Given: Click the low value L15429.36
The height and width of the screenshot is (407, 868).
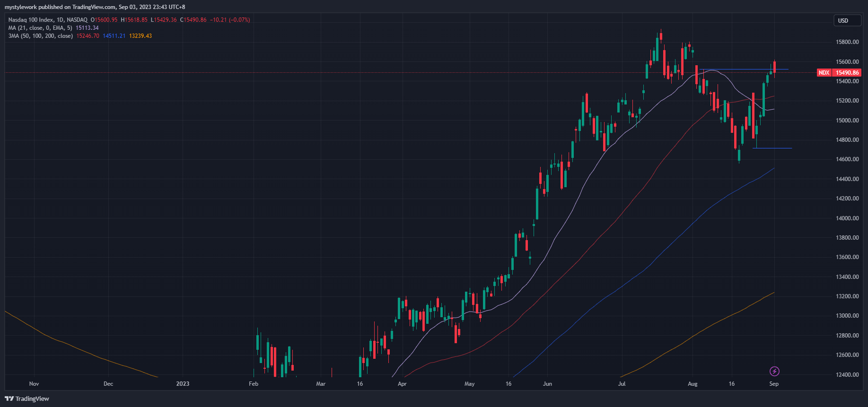Looking at the screenshot, I should tap(164, 20).
